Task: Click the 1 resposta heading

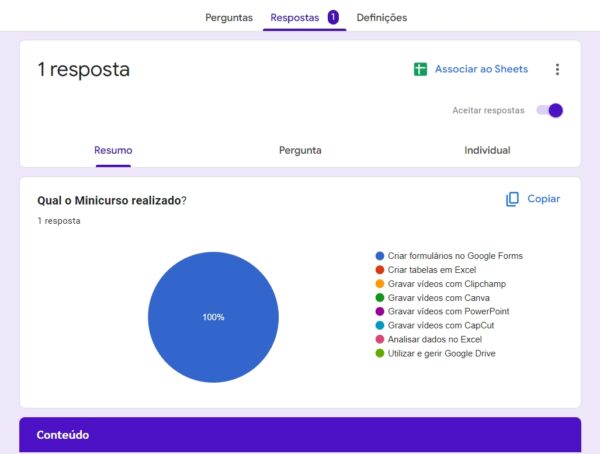Action: (83, 69)
